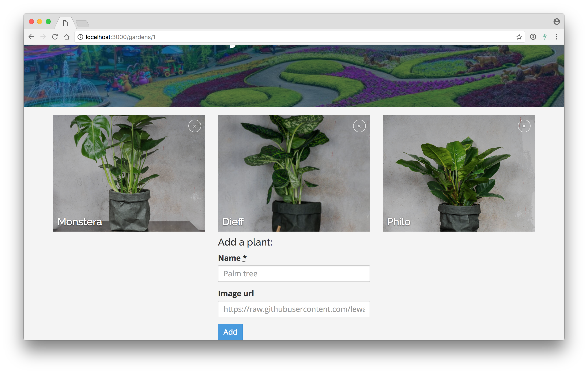Screen dimensions: 588x374
Task: View site info icon in address bar
Action: (x=80, y=37)
